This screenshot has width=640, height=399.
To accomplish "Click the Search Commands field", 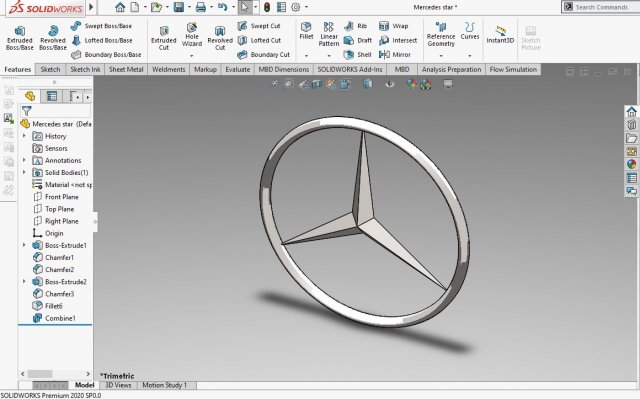I will (601, 7).
